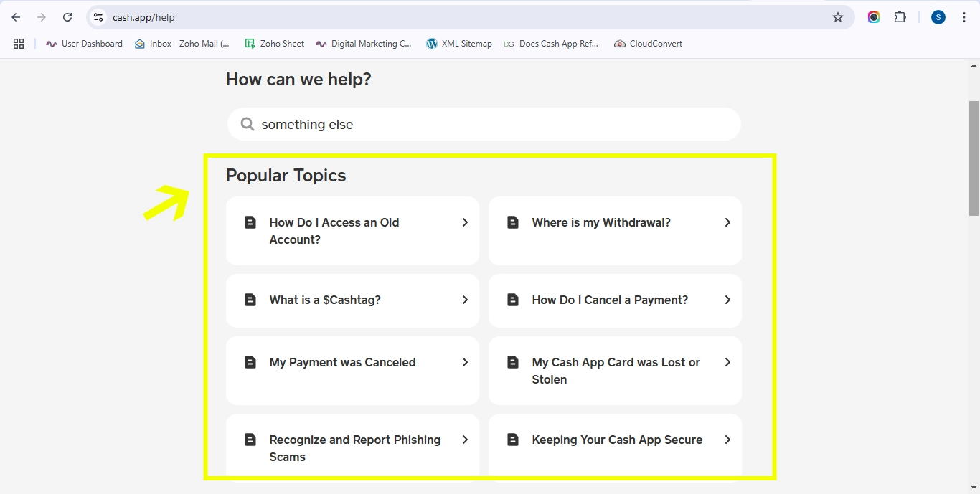This screenshot has height=494, width=980.
Task: Open the colorful circle extension icon
Action: coord(874,17)
